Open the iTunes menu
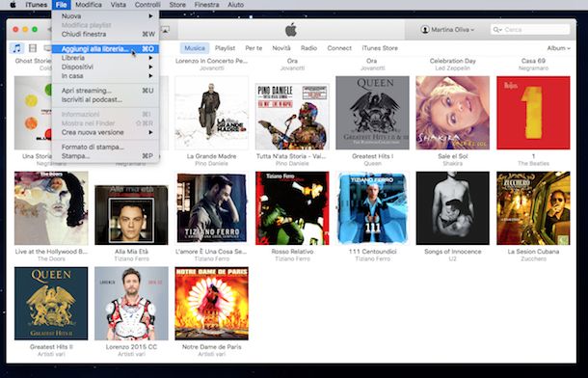The image size is (588, 378). (x=37, y=5)
